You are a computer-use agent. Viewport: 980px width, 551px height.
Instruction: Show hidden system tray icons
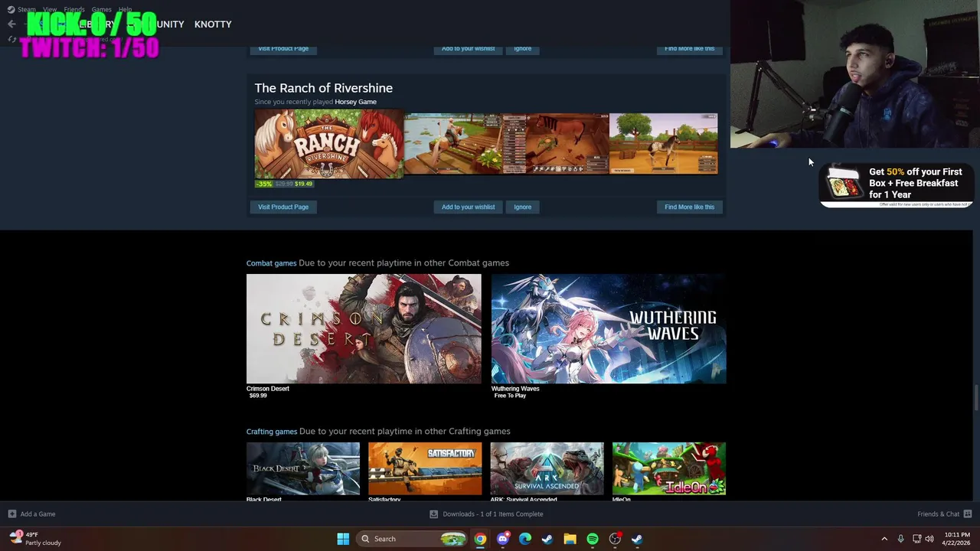(x=884, y=539)
